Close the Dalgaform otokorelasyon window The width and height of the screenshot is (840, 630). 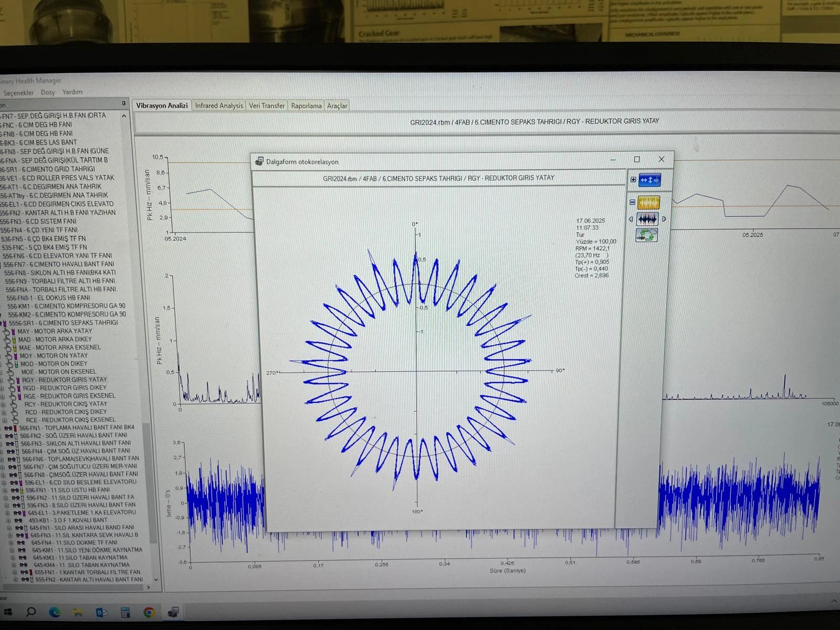(661, 159)
